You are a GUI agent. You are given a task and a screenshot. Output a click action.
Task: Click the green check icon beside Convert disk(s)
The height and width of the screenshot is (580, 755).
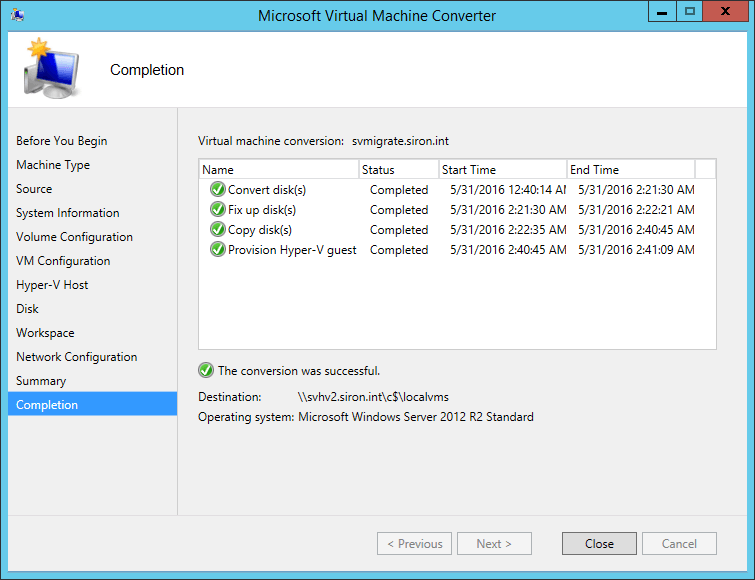coord(218,189)
